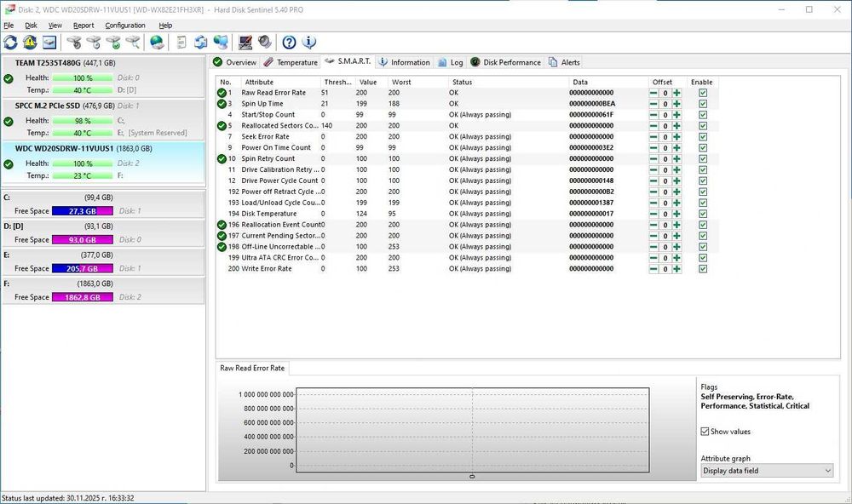Switch to the Information tab
Image resolution: width=852 pixels, height=504 pixels.
tap(404, 62)
